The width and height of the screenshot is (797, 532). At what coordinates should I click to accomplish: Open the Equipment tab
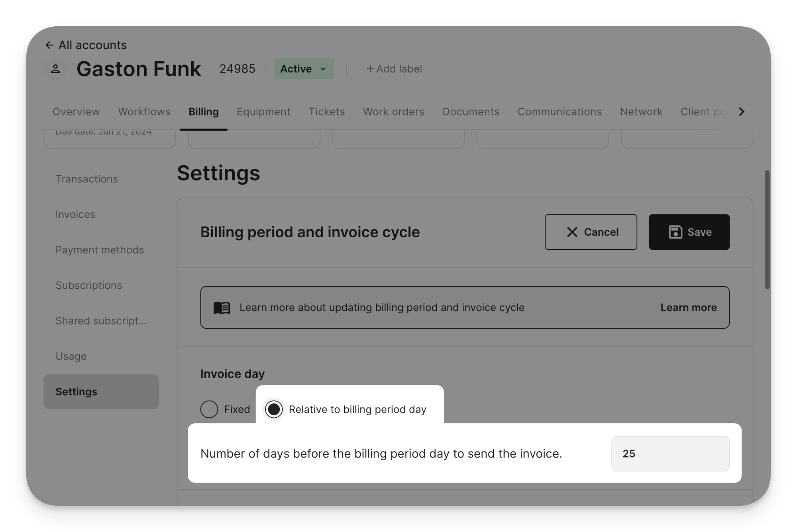263,112
